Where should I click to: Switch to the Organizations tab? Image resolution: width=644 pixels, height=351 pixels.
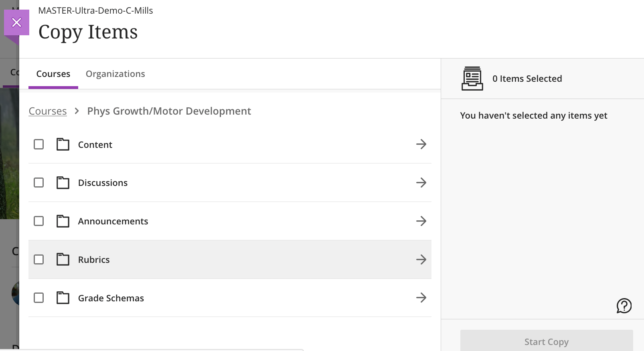[115, 74]
